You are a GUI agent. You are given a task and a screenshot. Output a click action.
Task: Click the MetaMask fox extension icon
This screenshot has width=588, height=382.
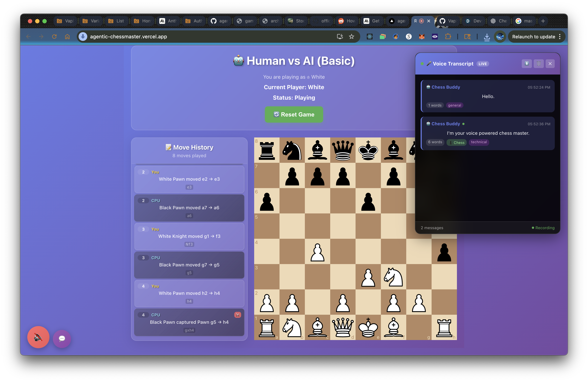pos(422,37)
